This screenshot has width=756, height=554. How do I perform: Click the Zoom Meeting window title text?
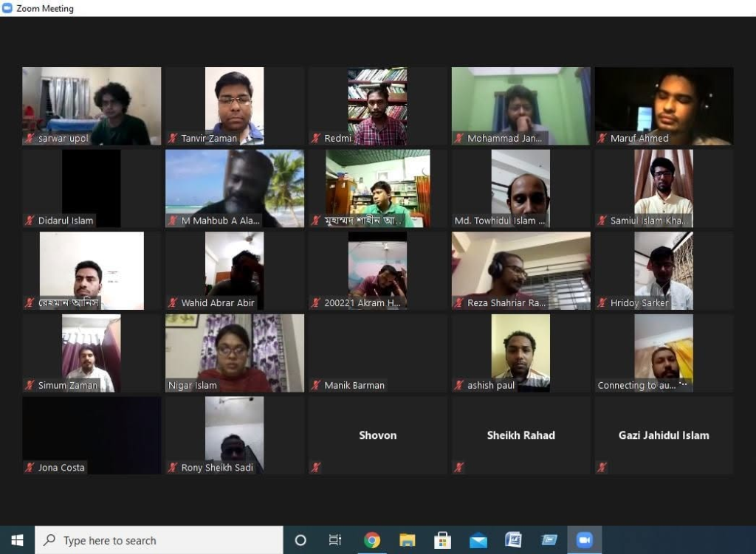45,9
